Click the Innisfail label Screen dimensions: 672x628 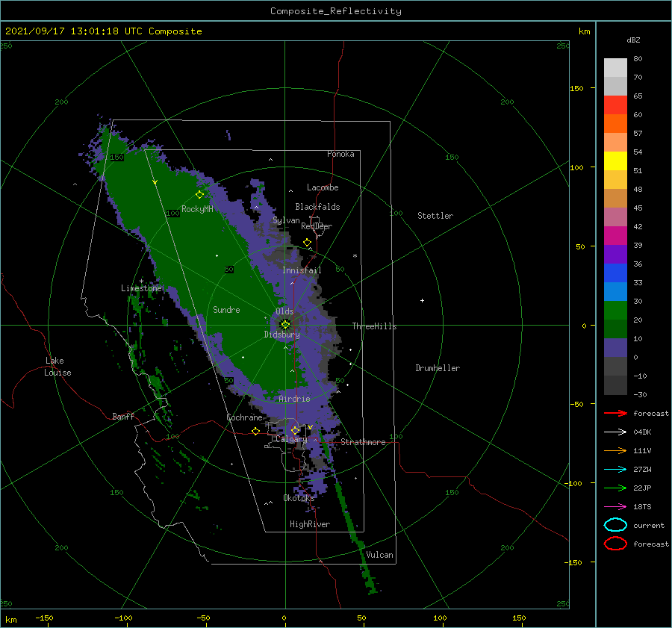tap(302, 270)
